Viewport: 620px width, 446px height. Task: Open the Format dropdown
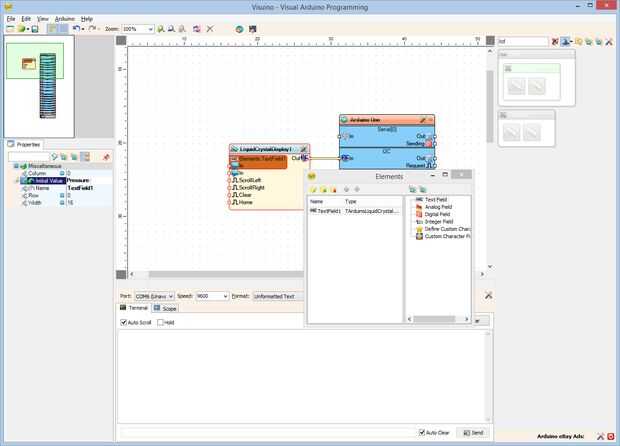(x=278, y=296)
